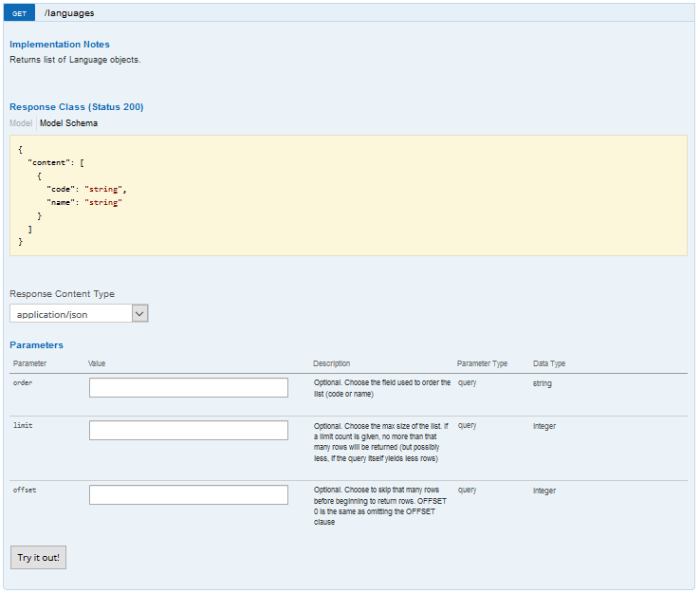Click the yellow model schema JSON box
This screenshot has height=593, width=700.
(x=348, y=195)
